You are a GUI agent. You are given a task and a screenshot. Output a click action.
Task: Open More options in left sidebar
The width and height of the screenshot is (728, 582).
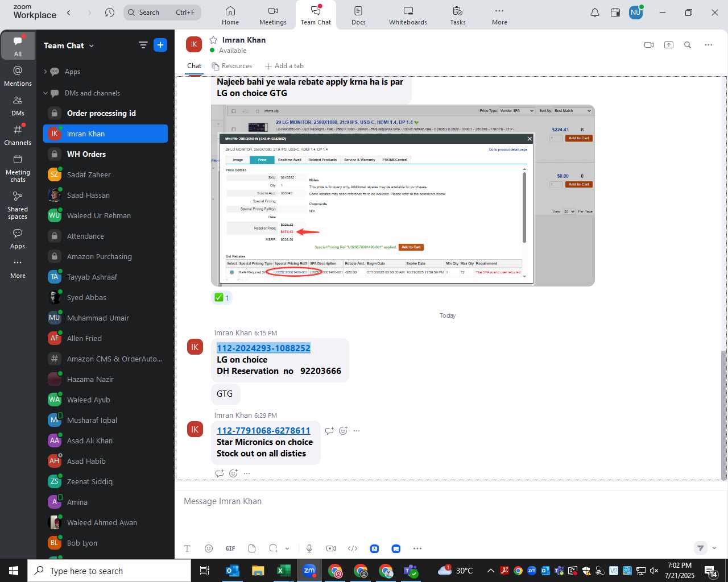18,268
